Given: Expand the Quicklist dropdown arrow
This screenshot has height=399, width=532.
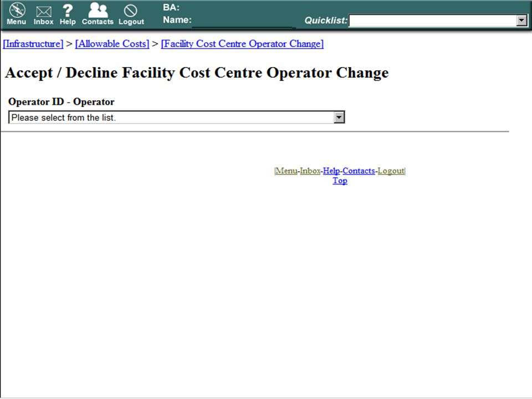Looking at the screenshot, I should click(x=522, y=21).
